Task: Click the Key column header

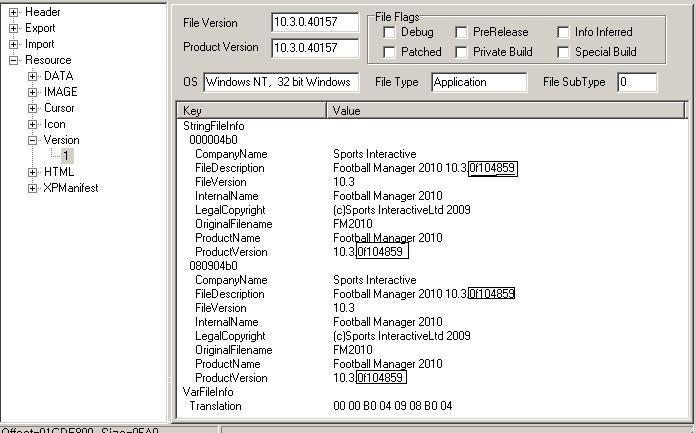Action: click(x=252, y=111)
